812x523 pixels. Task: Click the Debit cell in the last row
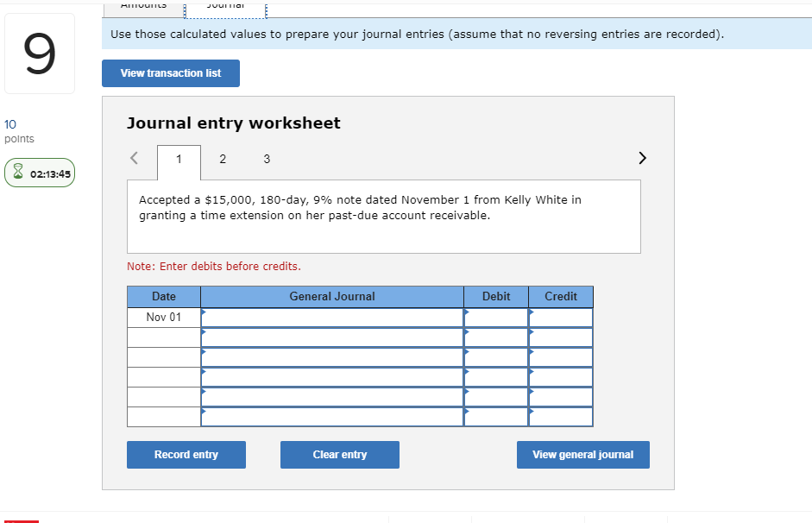click(x=496, y=417)
